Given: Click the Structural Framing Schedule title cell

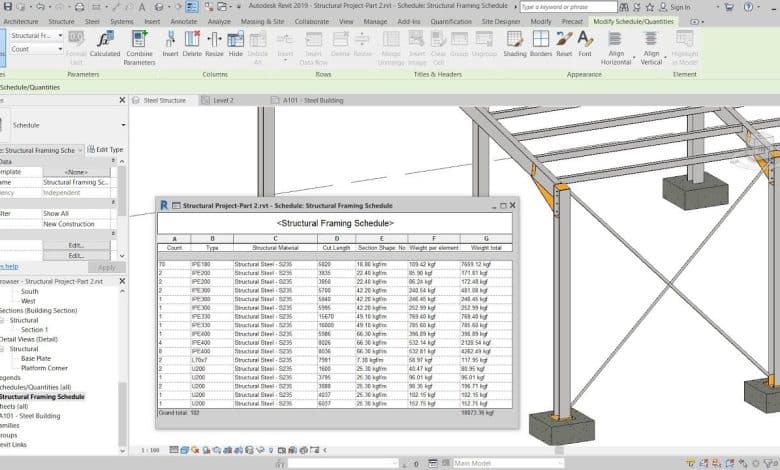Looking at the screenshot, I should point(335,223).
